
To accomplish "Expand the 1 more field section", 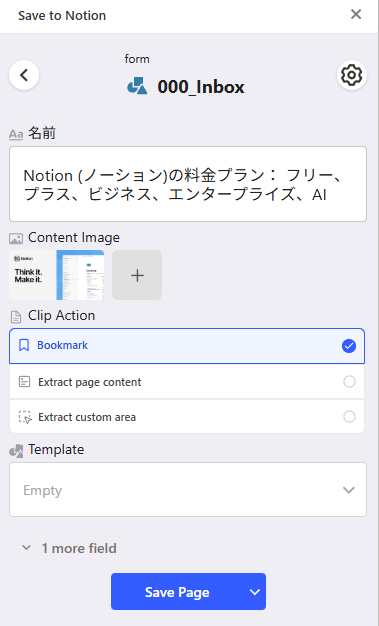I will 69,548.
